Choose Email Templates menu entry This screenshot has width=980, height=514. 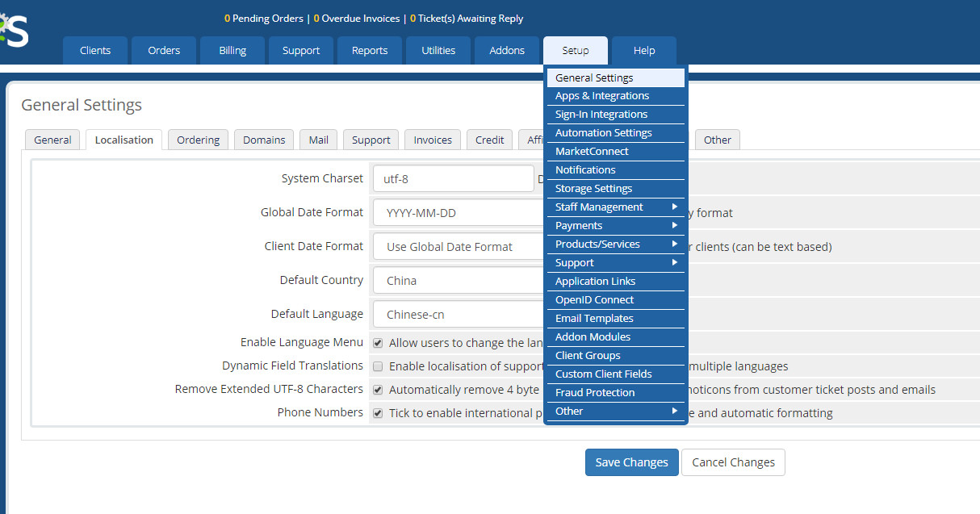[x=594, y=318]
